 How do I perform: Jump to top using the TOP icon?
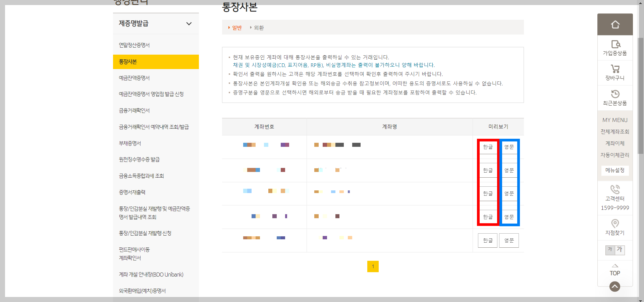click(614, 270)
